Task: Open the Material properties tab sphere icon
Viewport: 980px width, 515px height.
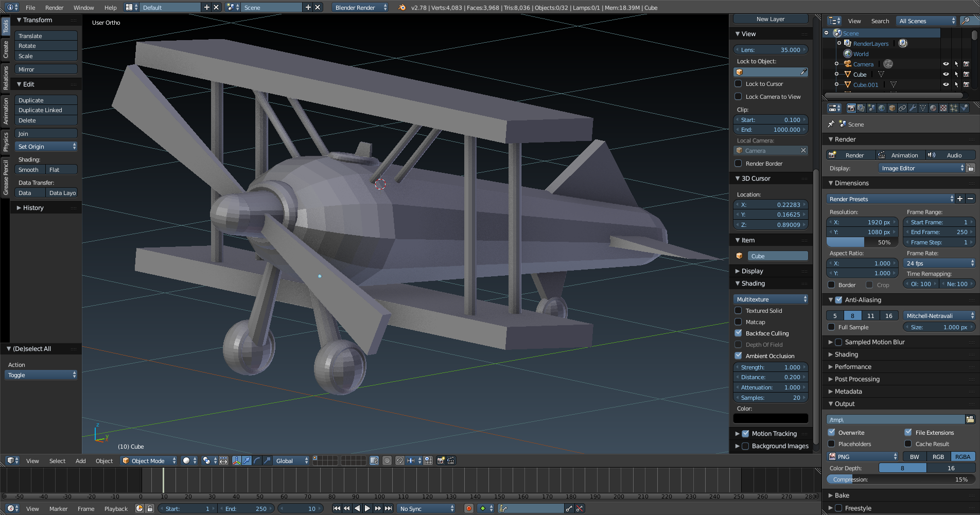Action: tap(933, 108)
